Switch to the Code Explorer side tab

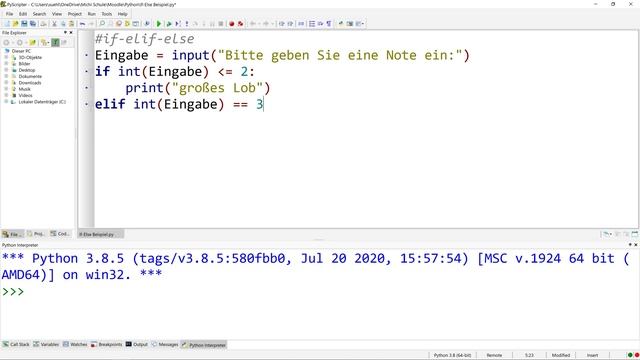(x=60, y=234)
